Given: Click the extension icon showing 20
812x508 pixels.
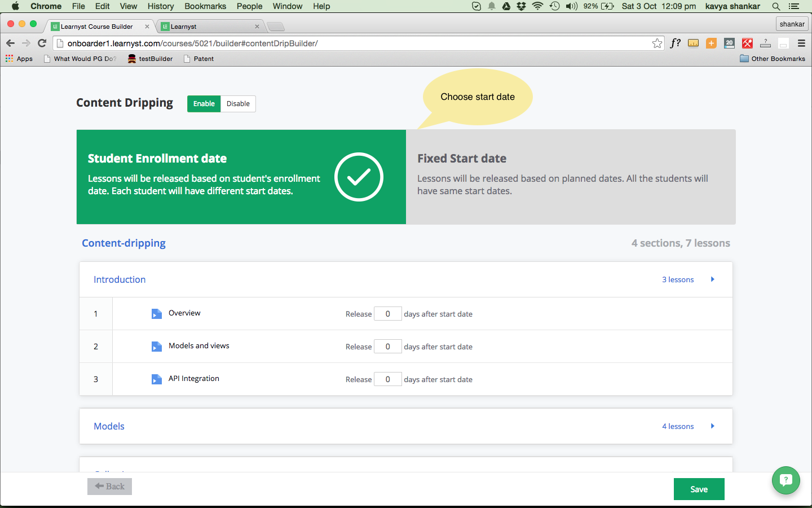Looking at the screenshot, I should (x=730, y=43).
